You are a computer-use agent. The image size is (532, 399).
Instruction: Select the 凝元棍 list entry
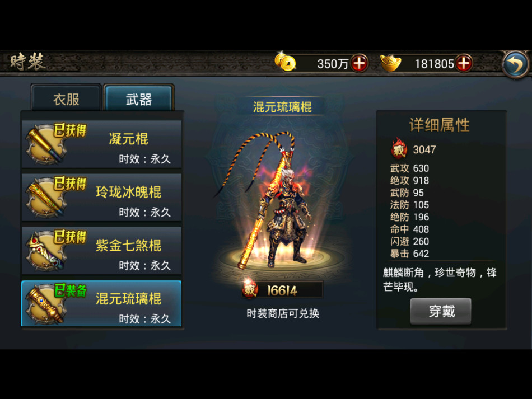(x=102, y=144)
